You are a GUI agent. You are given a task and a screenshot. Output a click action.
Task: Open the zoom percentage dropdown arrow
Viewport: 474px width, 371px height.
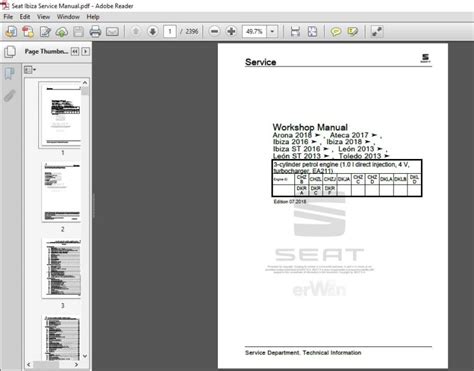coord(272,32)
